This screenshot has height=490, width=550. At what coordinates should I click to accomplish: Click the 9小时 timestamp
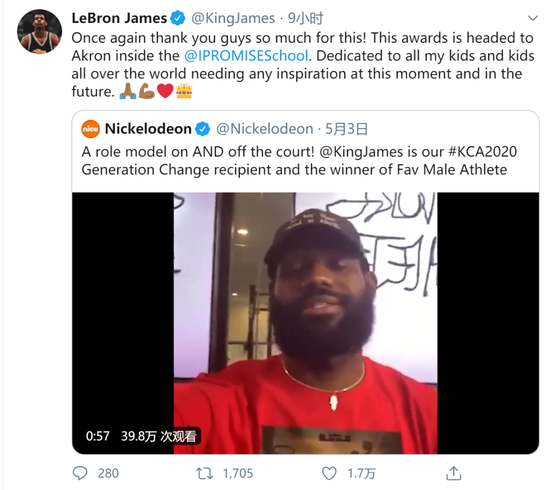click(306, 18)
